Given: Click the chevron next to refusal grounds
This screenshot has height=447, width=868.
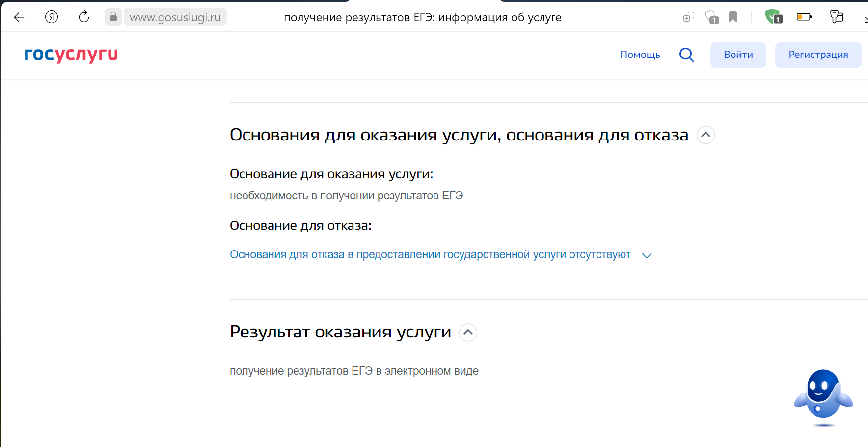Looking at the screenshot, I should [x=647, y=255].
